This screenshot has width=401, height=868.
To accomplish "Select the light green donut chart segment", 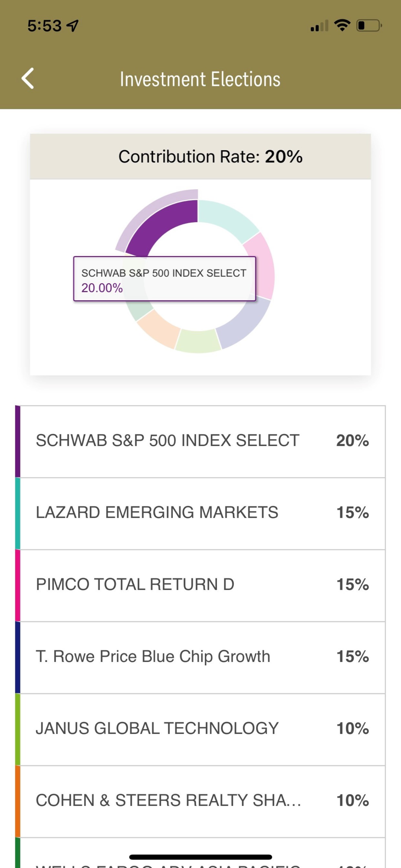I will (198, 341).
